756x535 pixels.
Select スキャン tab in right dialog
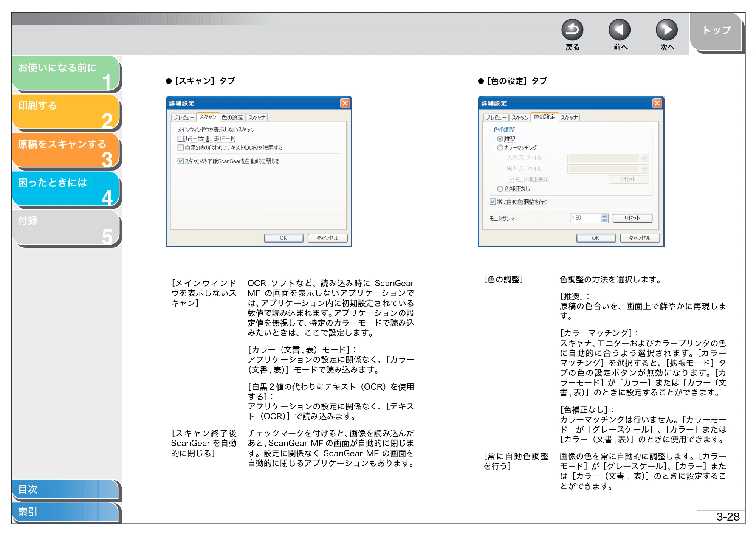pos(519,118)
